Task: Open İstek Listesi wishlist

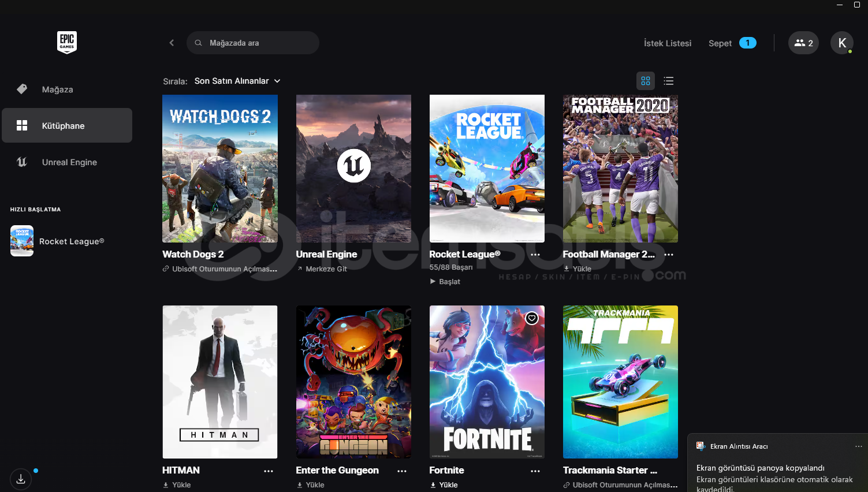Action: pos(668,43)
